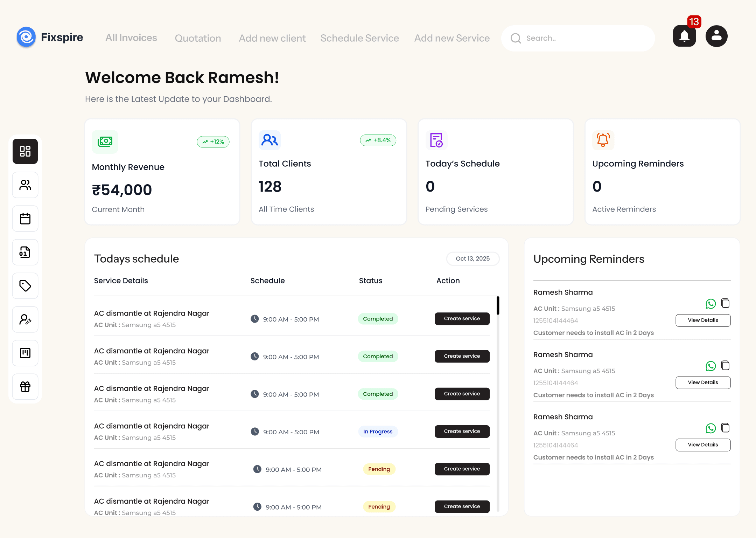The image size is (756, 538).
Task: Select the Pricing tag icon in sidebar
Action: tap(25, 286)
